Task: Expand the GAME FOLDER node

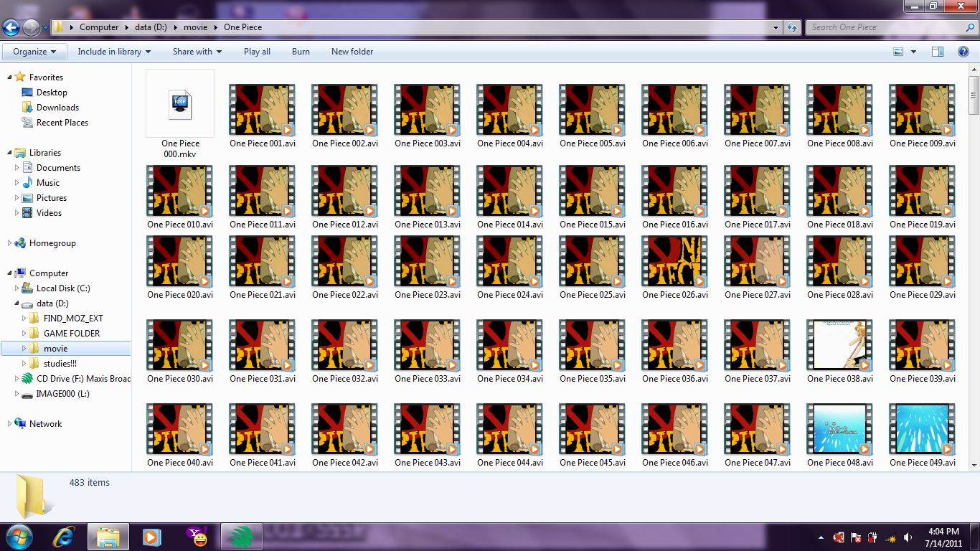Action: [x=24, y=334]
